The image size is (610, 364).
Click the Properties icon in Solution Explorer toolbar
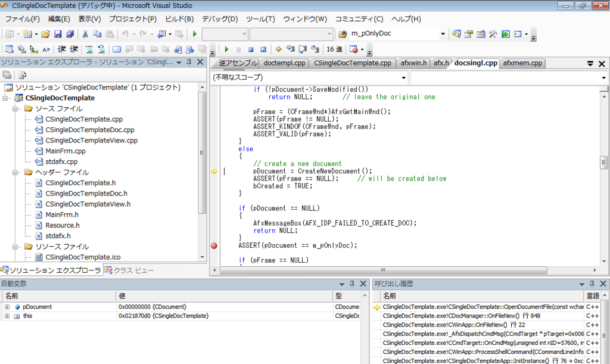click(x=7, y=74)
